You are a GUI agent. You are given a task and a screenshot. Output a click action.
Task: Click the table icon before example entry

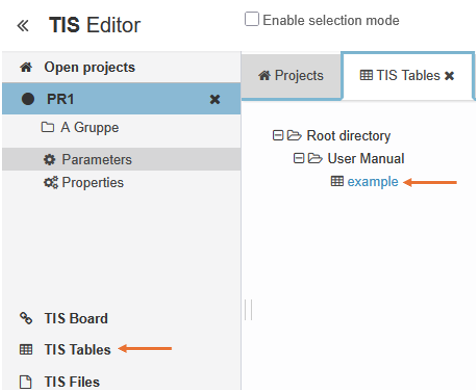(337, 181)
